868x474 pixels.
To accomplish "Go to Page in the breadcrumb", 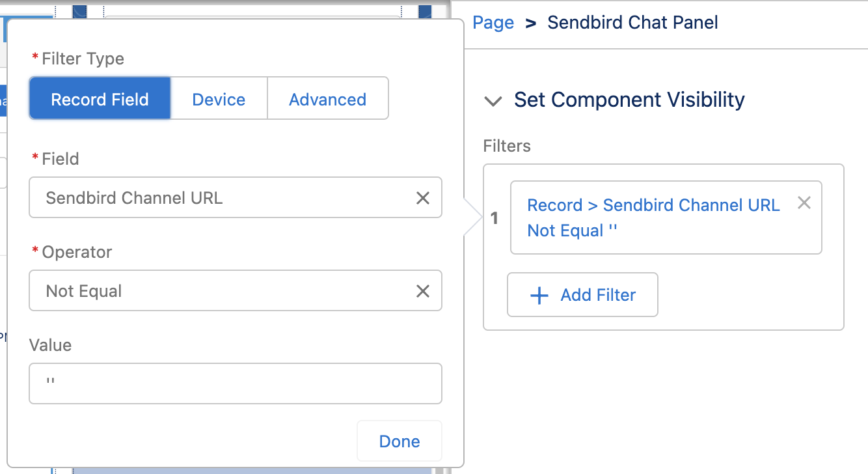I will [493, 23].
